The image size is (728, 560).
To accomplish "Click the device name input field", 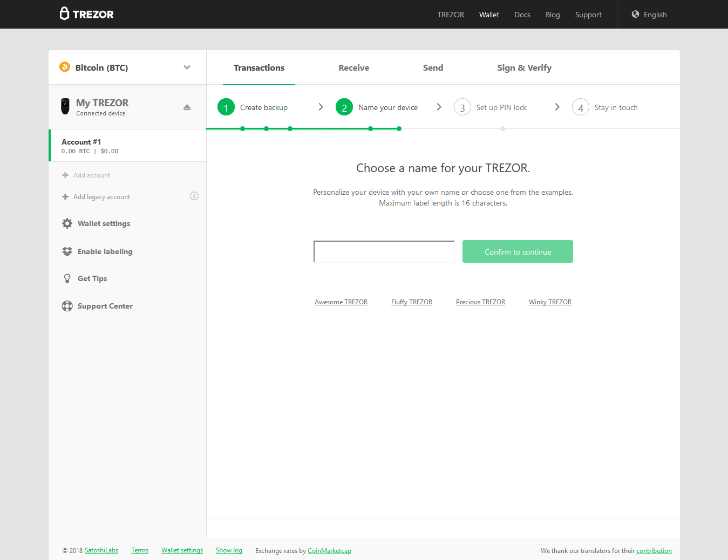I will (x=384, y=251).
